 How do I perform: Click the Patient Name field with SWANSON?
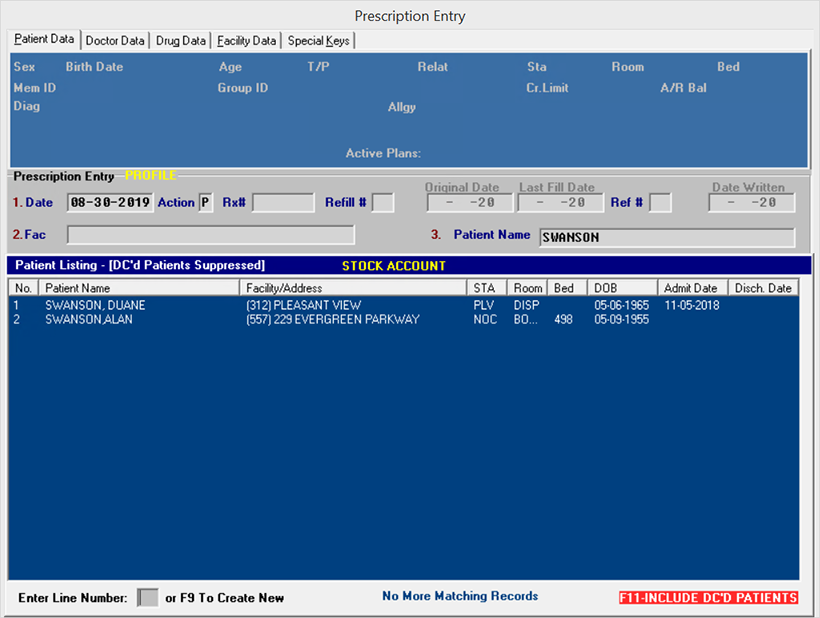(666, 238)
